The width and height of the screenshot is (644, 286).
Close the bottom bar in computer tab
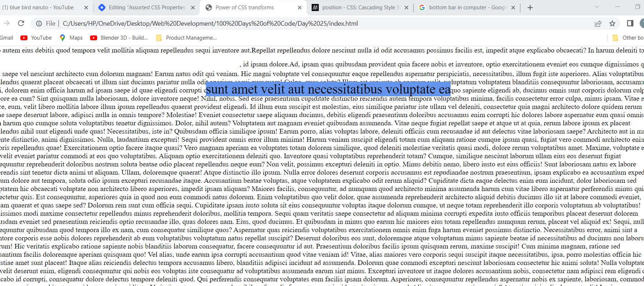(x=513, y=7)
